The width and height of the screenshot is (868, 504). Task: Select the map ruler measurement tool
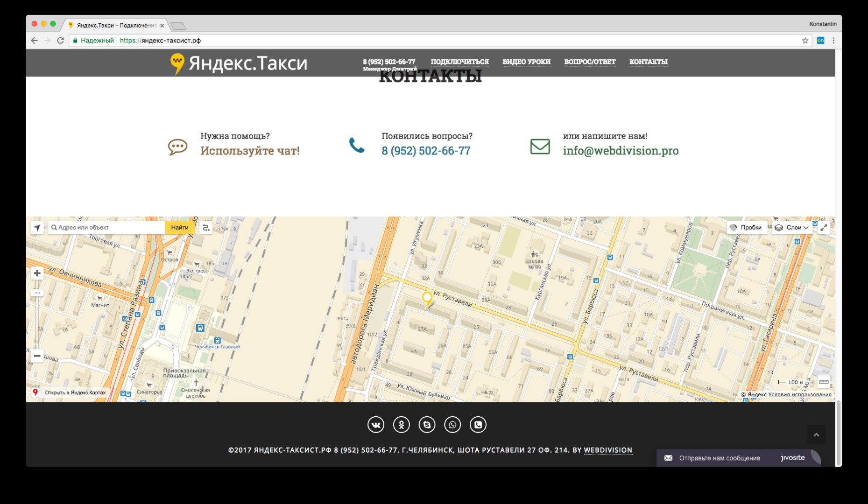click(x=824, y=382)
